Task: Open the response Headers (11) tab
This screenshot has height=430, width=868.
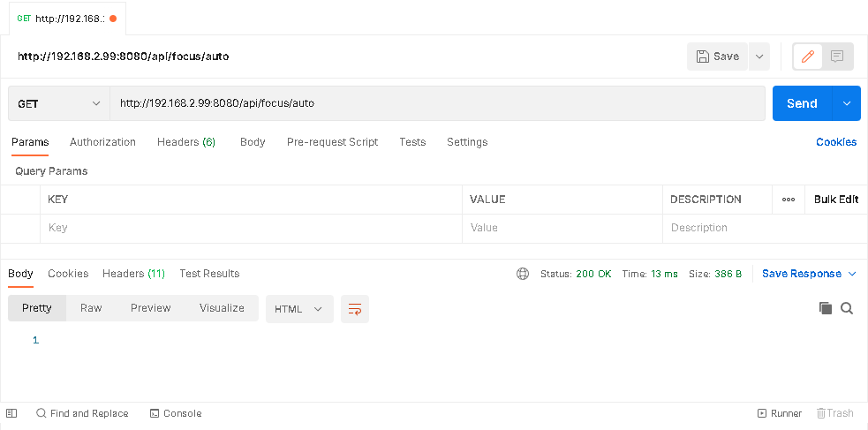Action: coord(133,274)
